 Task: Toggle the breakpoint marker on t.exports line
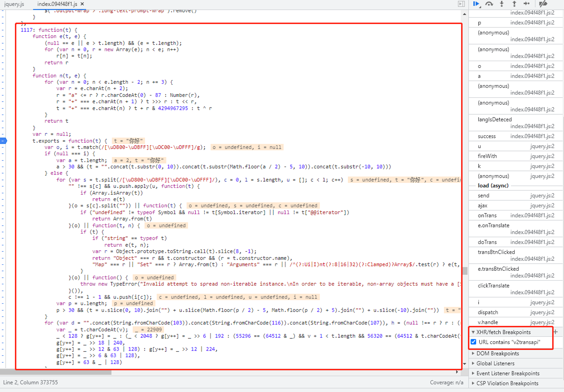point(3,141)
